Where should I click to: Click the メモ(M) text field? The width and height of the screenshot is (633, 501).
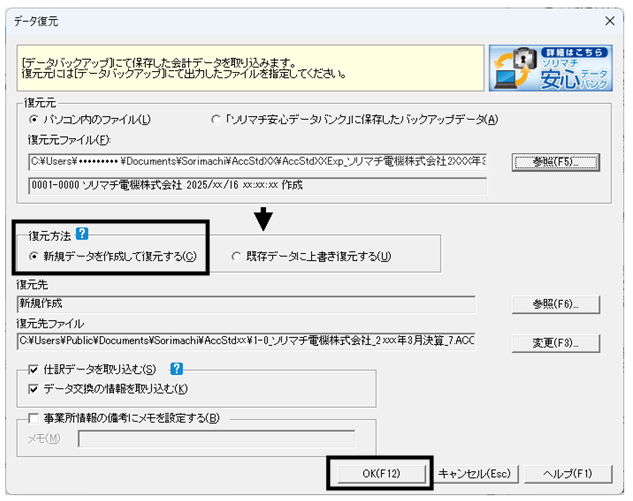(x=217, y=439)
